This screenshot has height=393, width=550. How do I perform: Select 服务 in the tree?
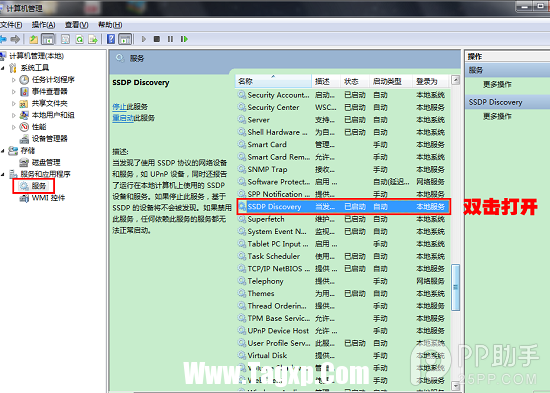pyautogui.click(x=39, y=186)
